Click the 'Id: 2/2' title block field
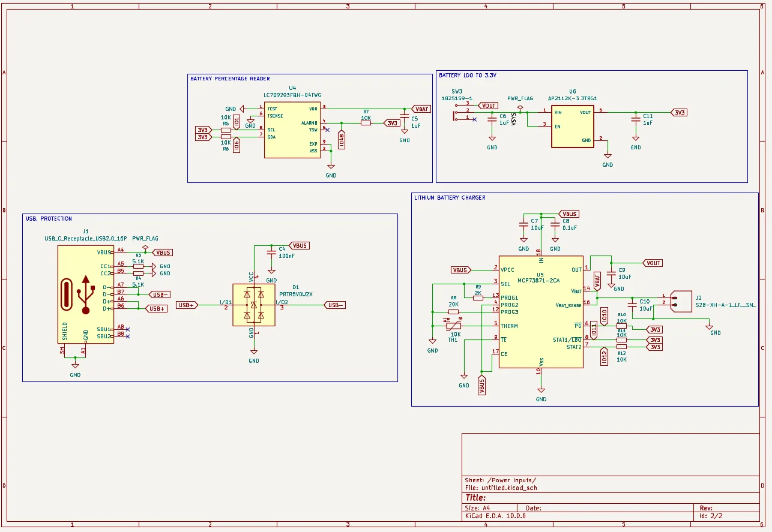772x532 pixels. pyautogui.click(x=711, y=515)
